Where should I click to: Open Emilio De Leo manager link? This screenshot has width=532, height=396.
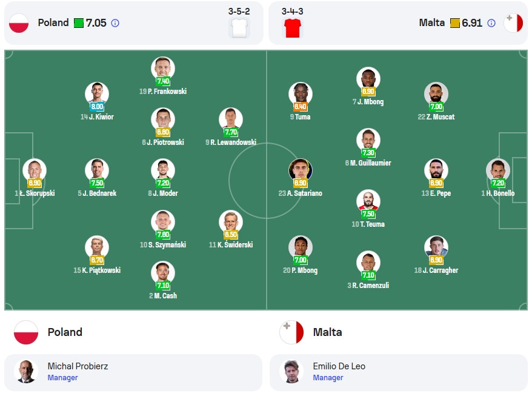pyautogui.click(x=339, y=366)
